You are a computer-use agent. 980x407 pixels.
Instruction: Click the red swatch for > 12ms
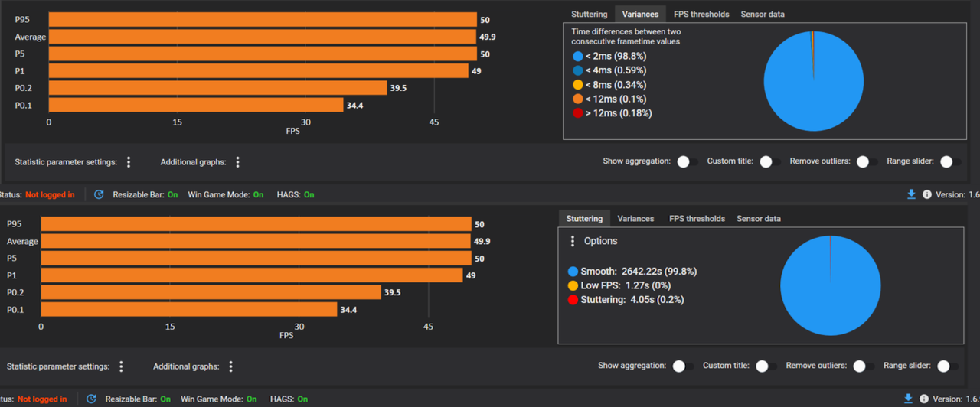click(x=577, y=113)
